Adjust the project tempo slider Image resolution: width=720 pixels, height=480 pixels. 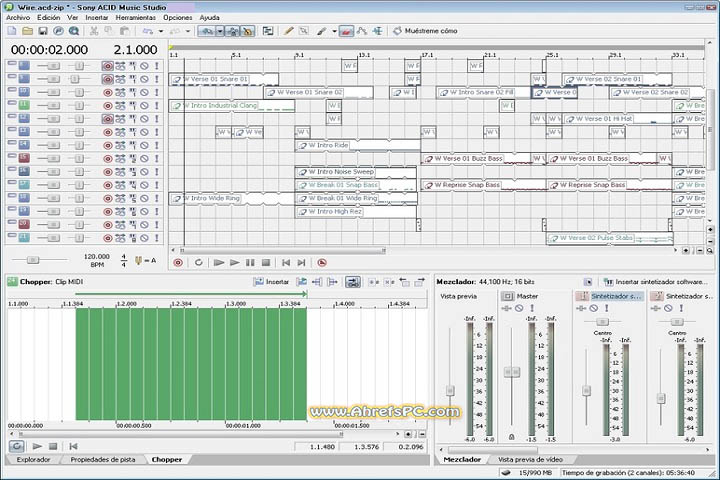33,260
